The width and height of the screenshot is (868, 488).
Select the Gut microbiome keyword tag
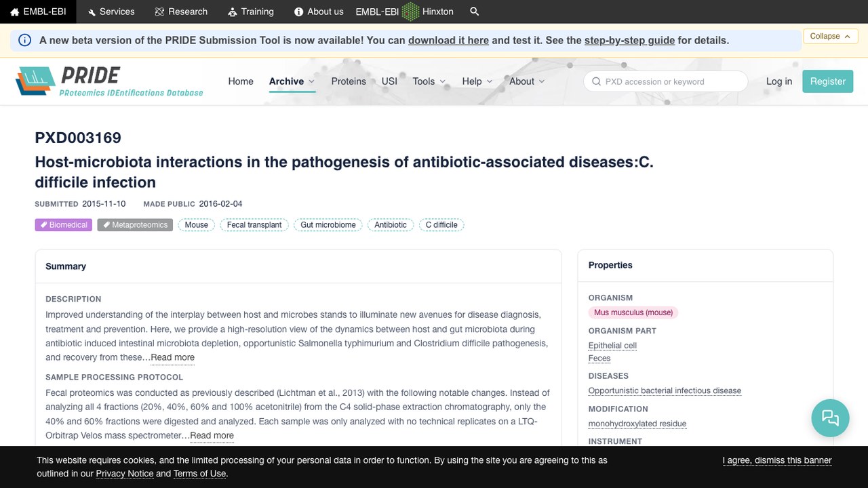328,225
